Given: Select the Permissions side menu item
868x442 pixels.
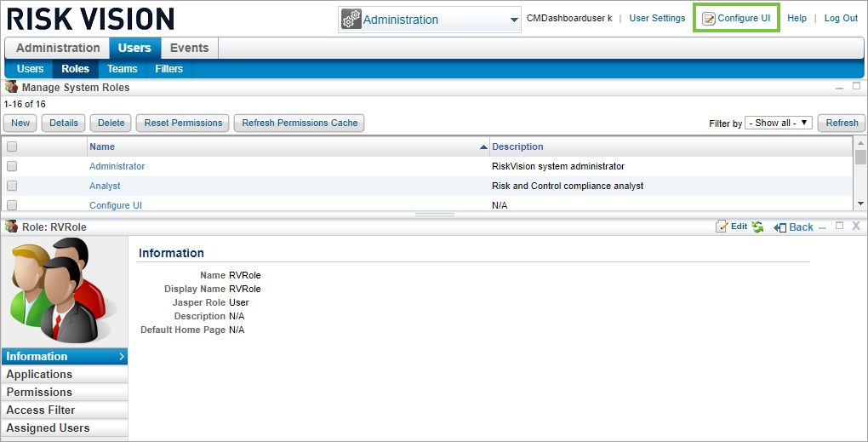Looking at the screenshot, I should pyautogui.click(x=64, y=392).
